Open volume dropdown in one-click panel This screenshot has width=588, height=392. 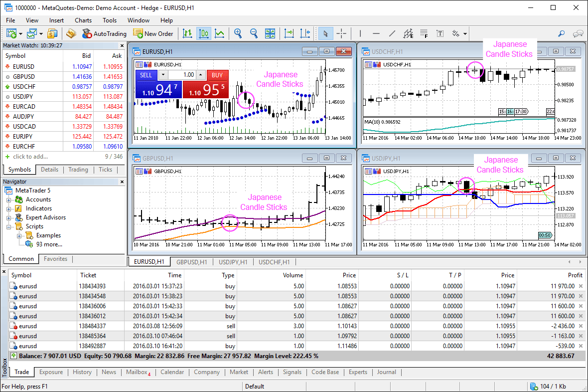[163, 75]
